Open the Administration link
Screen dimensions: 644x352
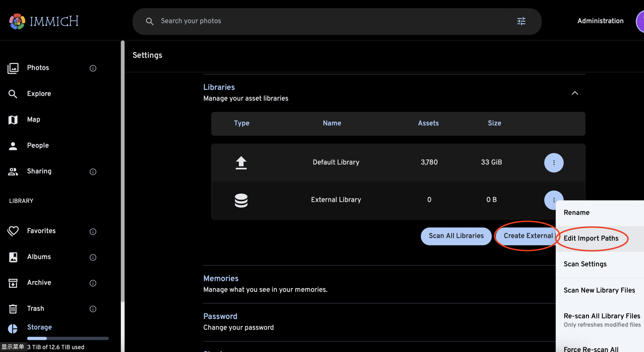600,21
